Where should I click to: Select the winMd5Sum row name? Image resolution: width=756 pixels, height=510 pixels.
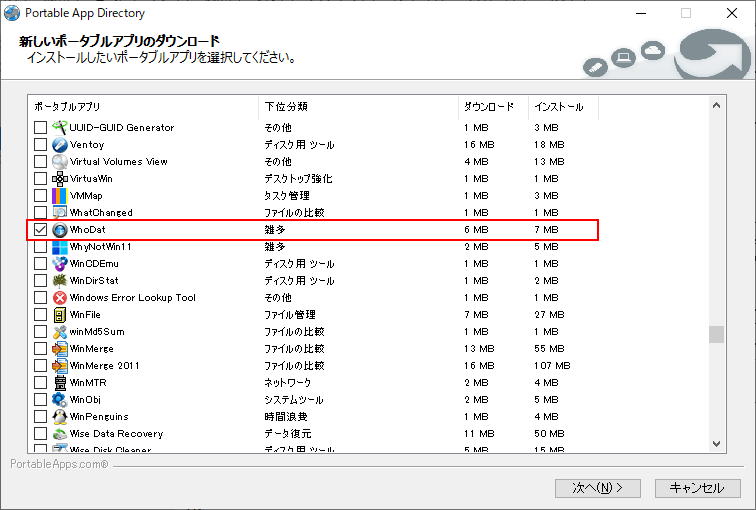pos(97,332)
